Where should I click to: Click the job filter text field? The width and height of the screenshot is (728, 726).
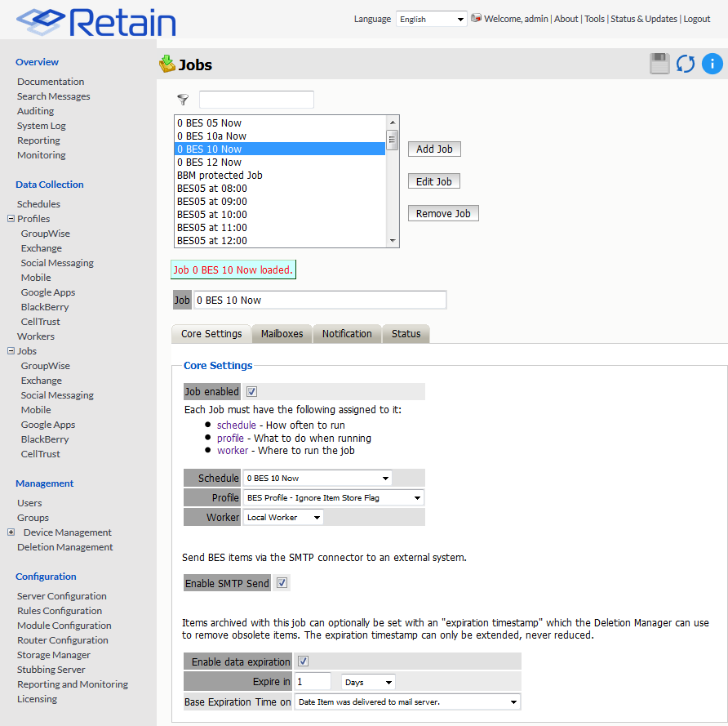pyautogui.click(x=256, y=100)
